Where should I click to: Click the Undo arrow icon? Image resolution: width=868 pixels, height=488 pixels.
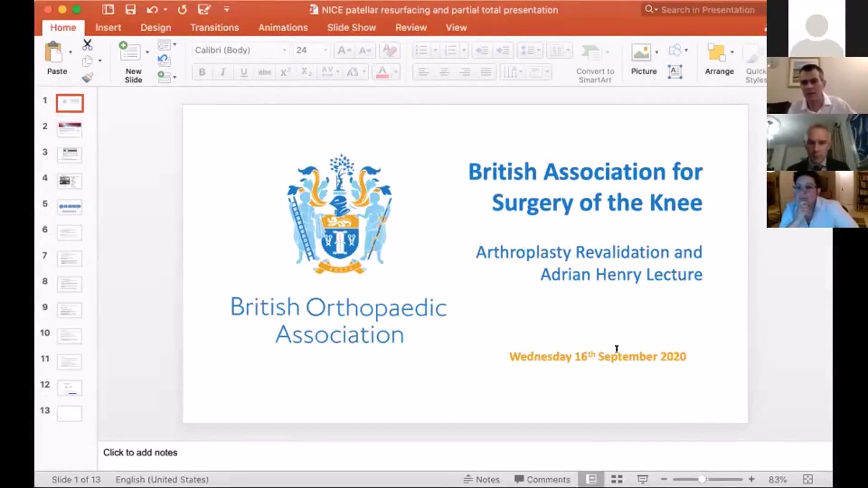tap(152, 9)
